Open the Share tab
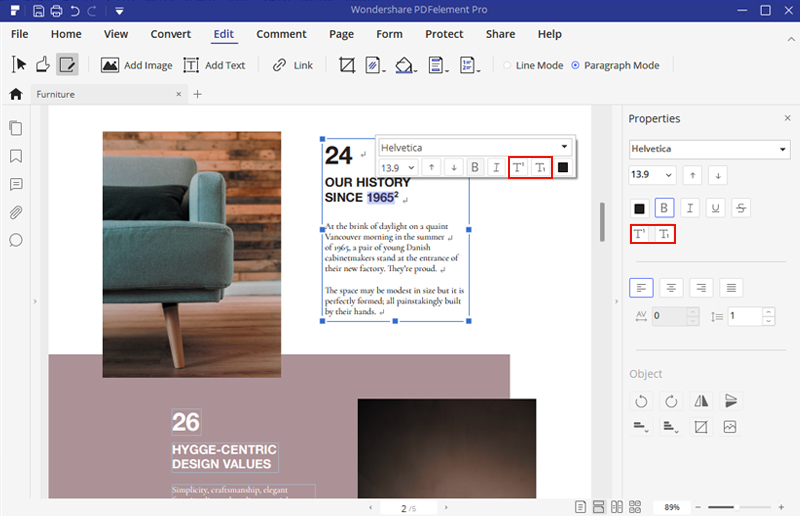 500,34
